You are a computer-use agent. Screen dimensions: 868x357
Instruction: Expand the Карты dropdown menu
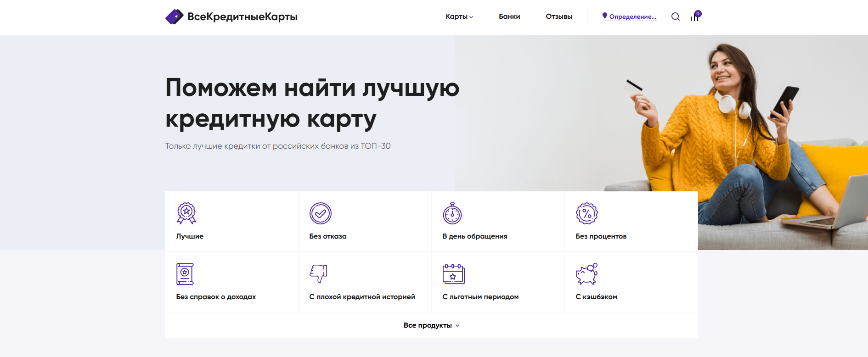click(x=459, y=17)
